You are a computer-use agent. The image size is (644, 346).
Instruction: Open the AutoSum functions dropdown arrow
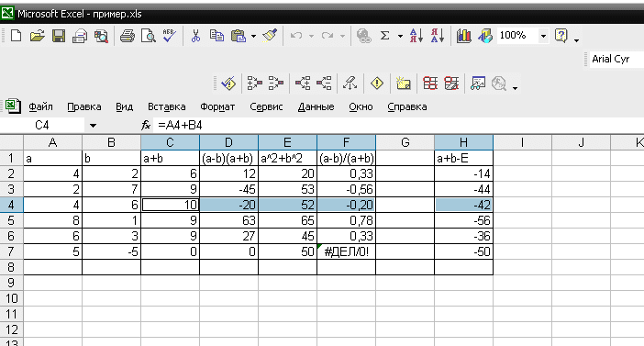(400, 36)
